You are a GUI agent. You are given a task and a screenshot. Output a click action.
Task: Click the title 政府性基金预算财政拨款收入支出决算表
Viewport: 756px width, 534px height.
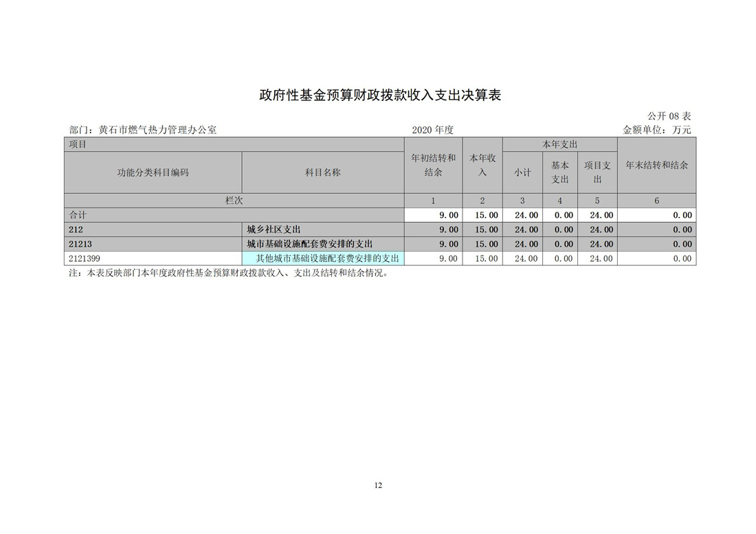[x=380, y=95]
